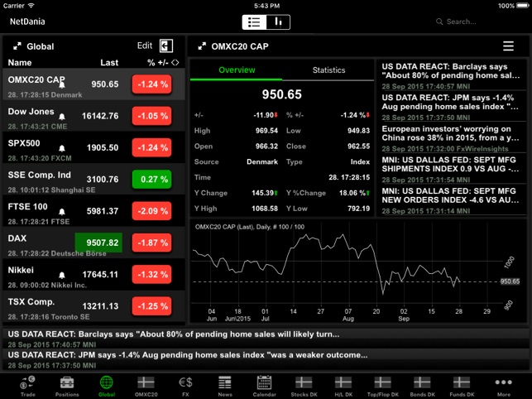Switch to the Statistics tab

(328, 70)
